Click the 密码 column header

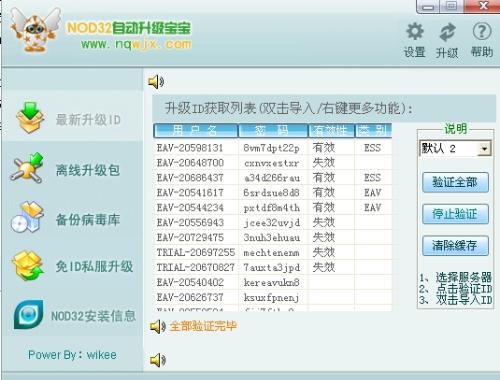click(x=273, y=130)
